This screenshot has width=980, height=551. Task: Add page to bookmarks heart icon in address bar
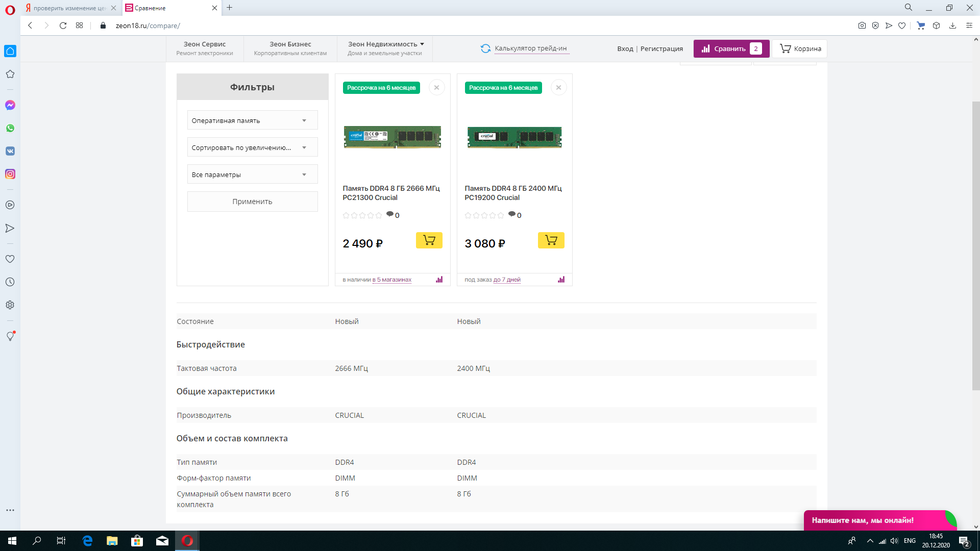tap(902, 26)
